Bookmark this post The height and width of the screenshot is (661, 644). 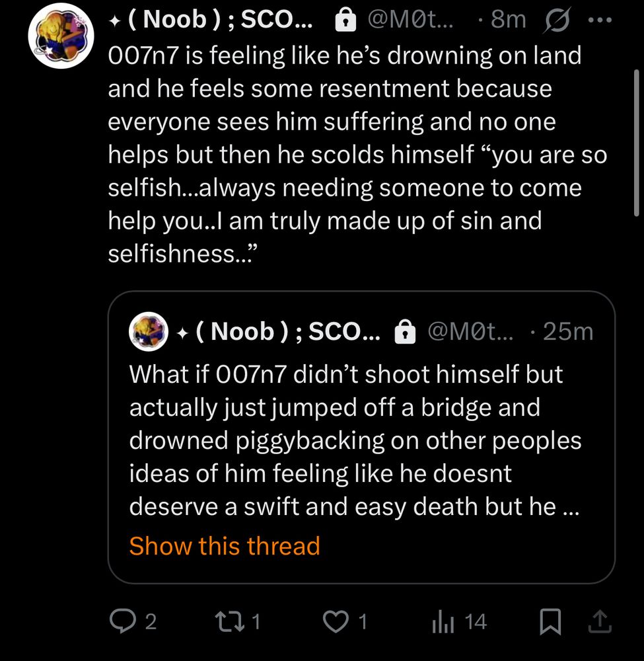[550, 621]
